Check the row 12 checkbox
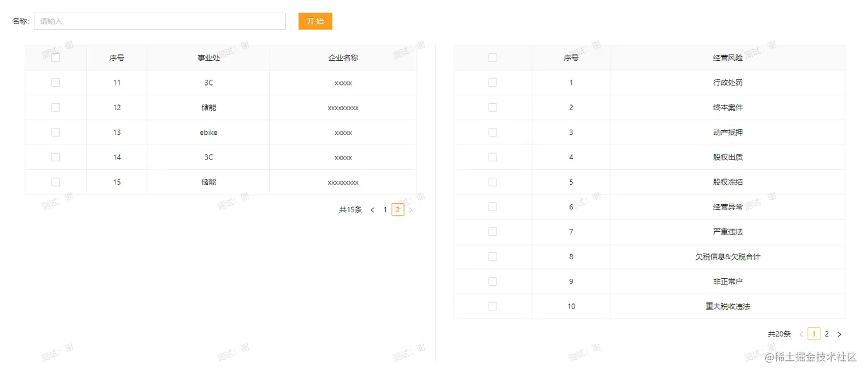Screen dimensions: 868x374 pyautogui.click(x=56, y=107)
